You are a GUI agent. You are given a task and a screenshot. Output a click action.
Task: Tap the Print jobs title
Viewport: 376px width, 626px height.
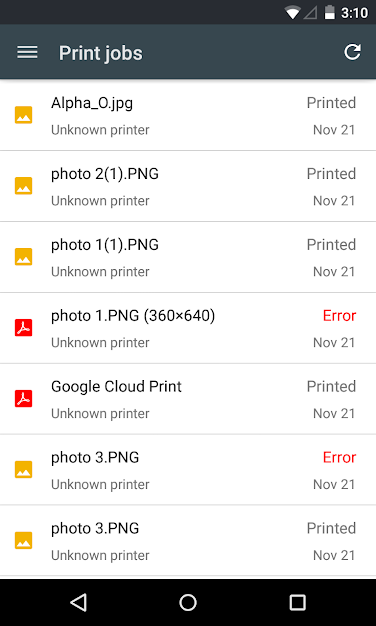click(101, 53)
